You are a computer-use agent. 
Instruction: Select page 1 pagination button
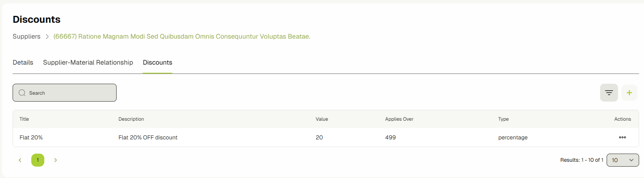[38, 160]
